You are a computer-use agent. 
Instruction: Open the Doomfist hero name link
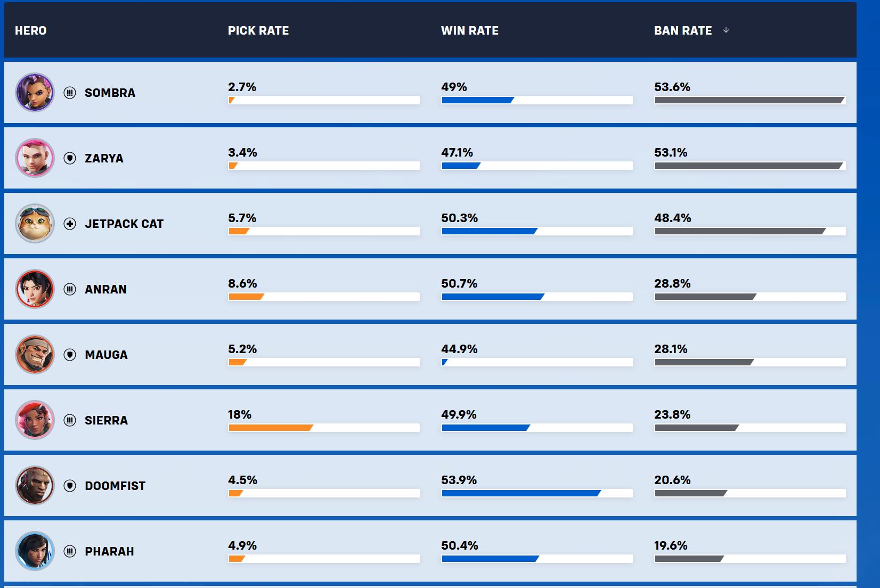click(x=115, y=486)
